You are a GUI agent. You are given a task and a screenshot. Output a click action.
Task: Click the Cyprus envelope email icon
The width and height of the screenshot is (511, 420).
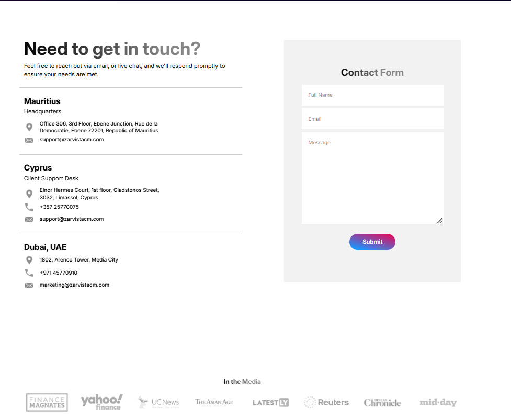pyautogui.click(x=29, y=220)
